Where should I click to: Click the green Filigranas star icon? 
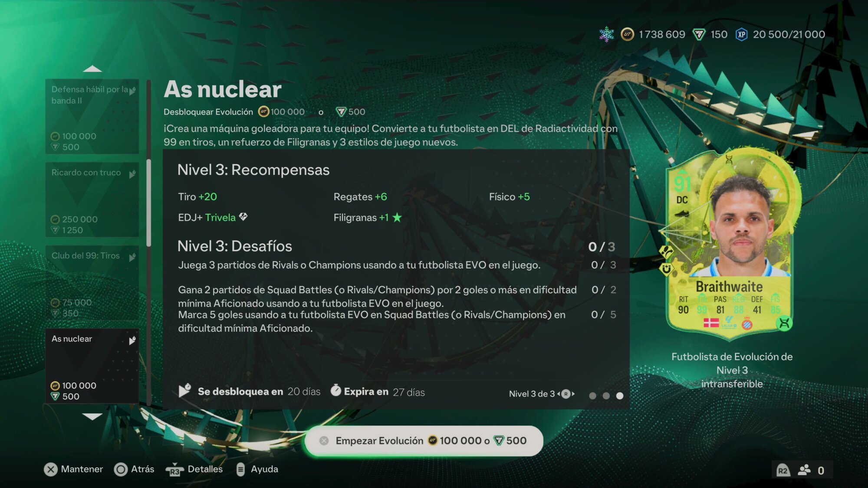[x=397, y=217]
